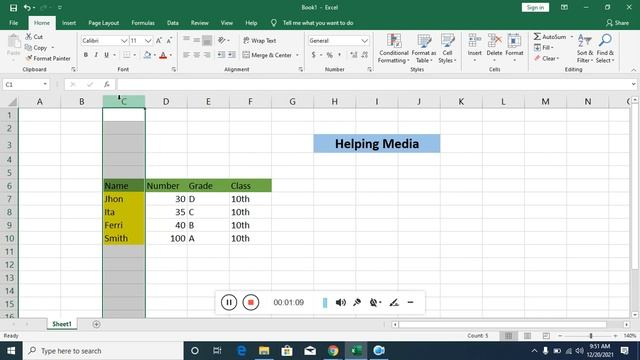Copy the selection with the Copy icon
Screen dimensions: 640x360
pos(28,48)
